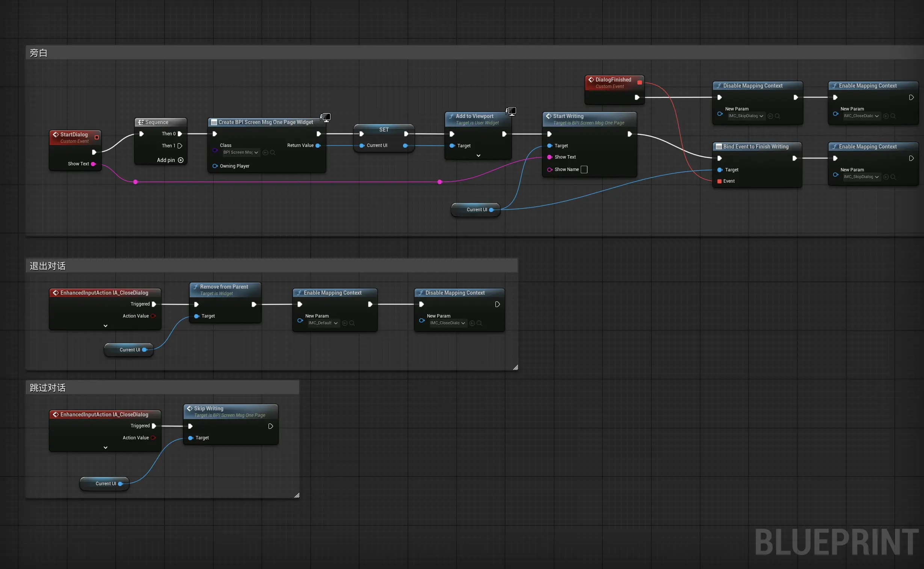Click the client-only monitor icon on Create Widget node
Viewport: 924px width, 569px height.
(x=326, y=117)
